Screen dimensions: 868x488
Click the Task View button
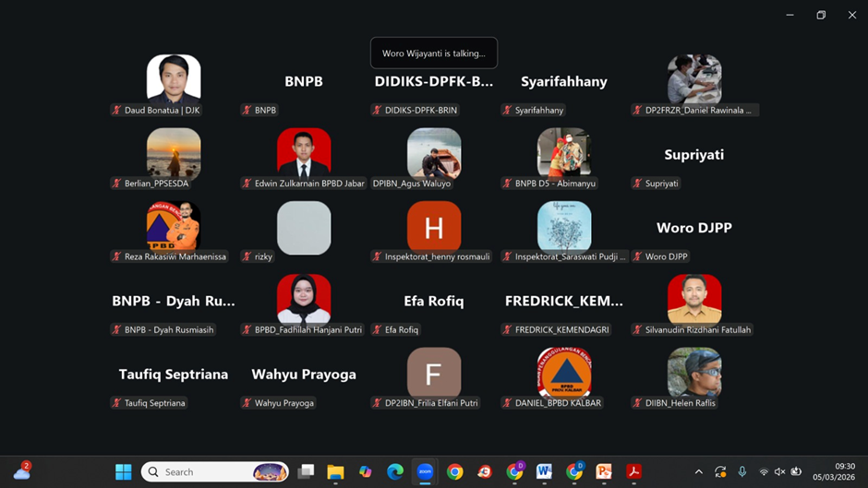pyautogui.click(x=306, y=471)
